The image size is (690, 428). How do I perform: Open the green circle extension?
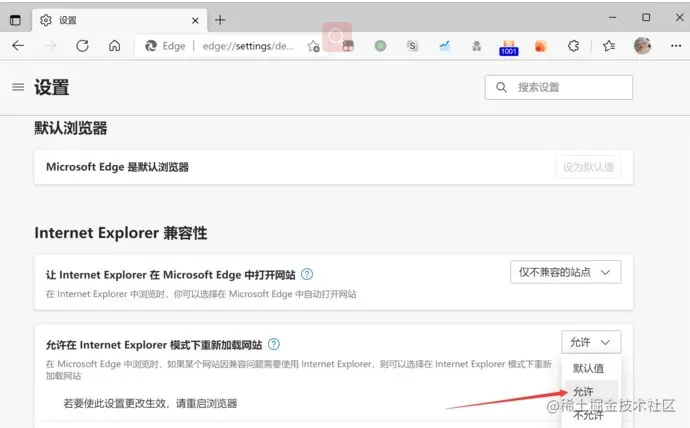[380, 46]
